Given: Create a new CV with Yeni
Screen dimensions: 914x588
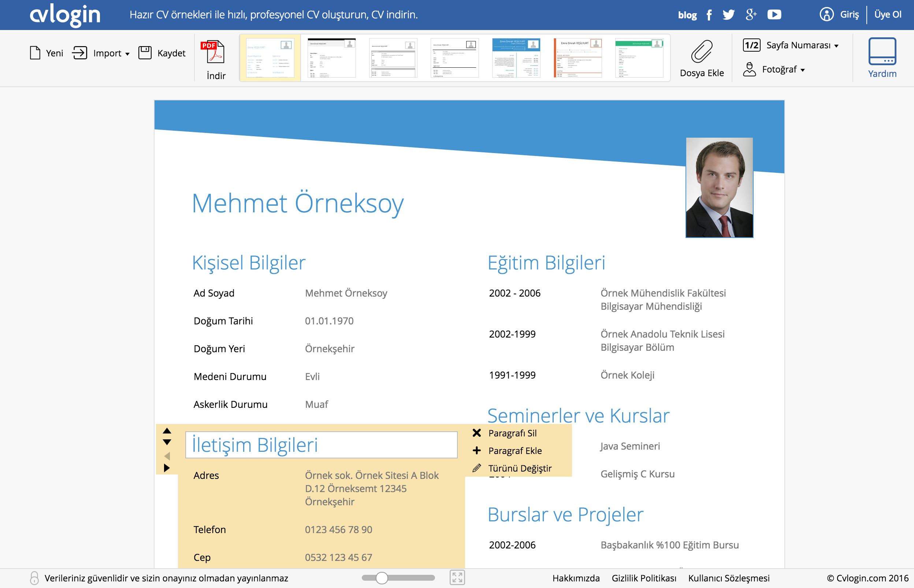Looking at the screenshot, I should (x=46, y=53).
